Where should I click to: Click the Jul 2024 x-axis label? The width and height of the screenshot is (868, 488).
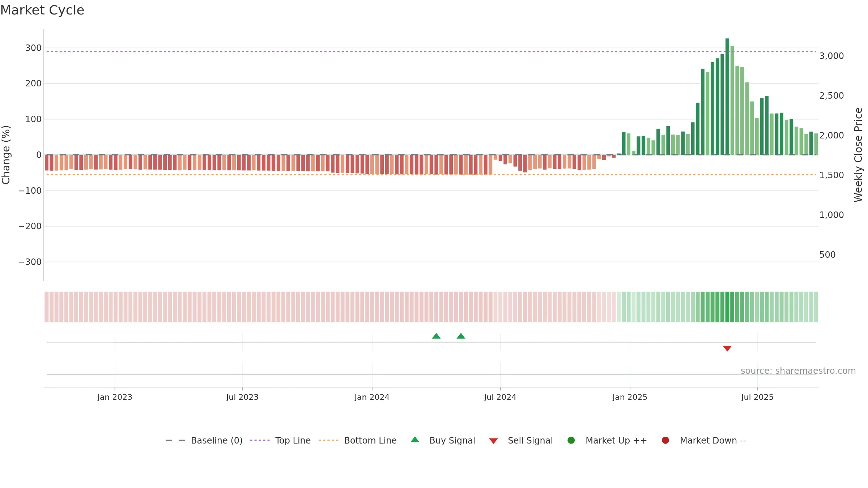coord(500,397)
